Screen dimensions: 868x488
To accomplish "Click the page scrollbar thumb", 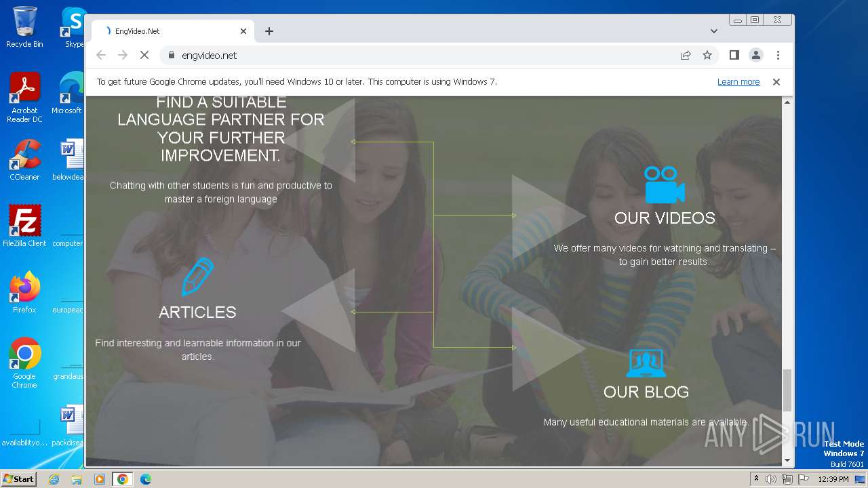I will pos(787,390).
